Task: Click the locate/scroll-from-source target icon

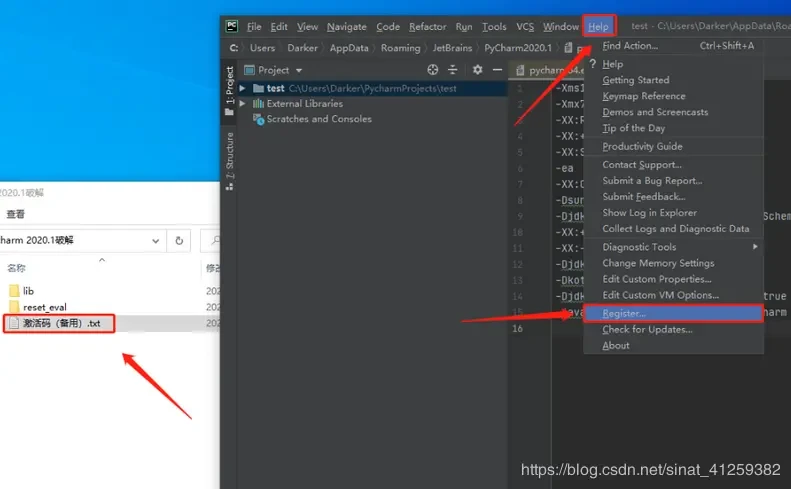Action: 433,70
